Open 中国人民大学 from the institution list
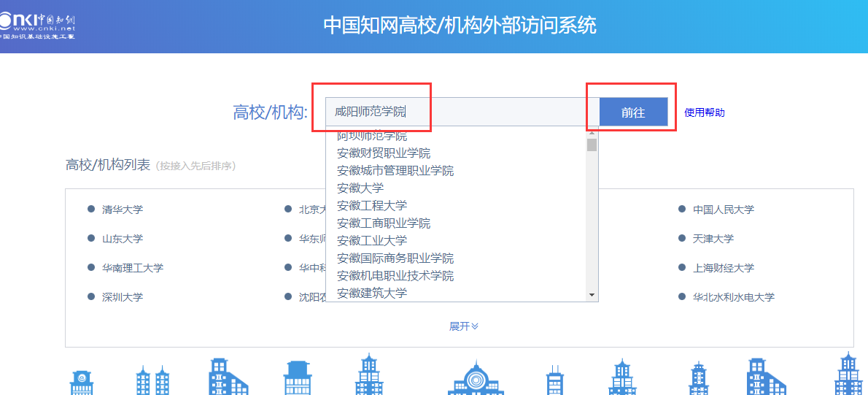The image size is (868, 395). (x=724, y=210)
